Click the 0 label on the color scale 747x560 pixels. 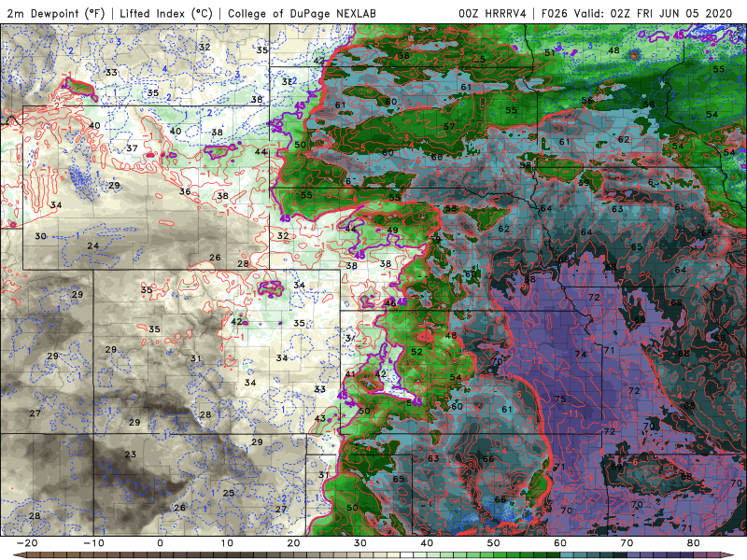coord(160,543)
